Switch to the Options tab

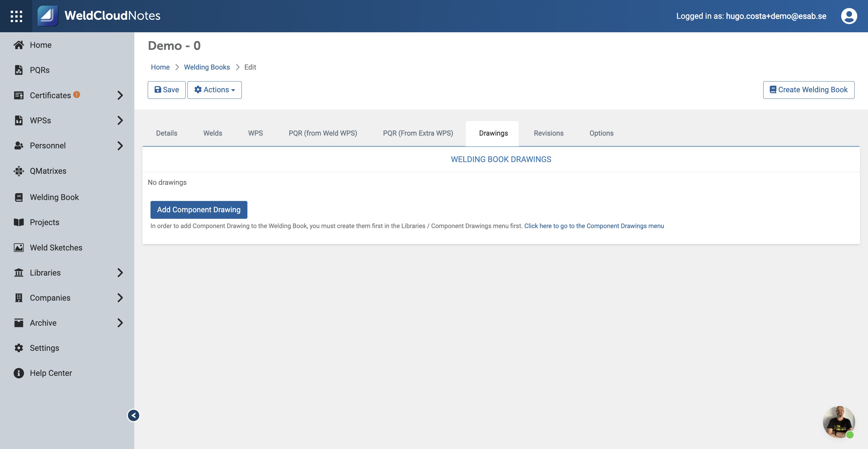point(601,133)
